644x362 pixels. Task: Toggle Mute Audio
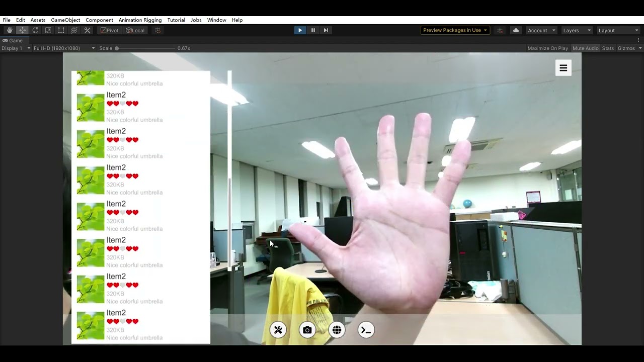click(586, 48)
